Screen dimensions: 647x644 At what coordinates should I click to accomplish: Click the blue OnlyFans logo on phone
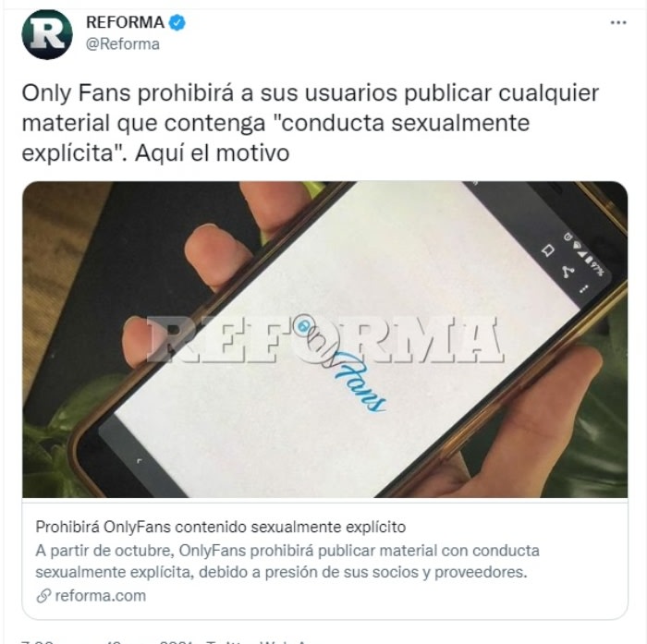[x=342, y=363]
